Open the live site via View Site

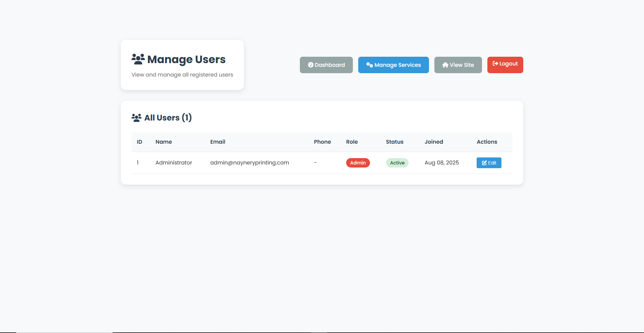[x=458, y=65]
